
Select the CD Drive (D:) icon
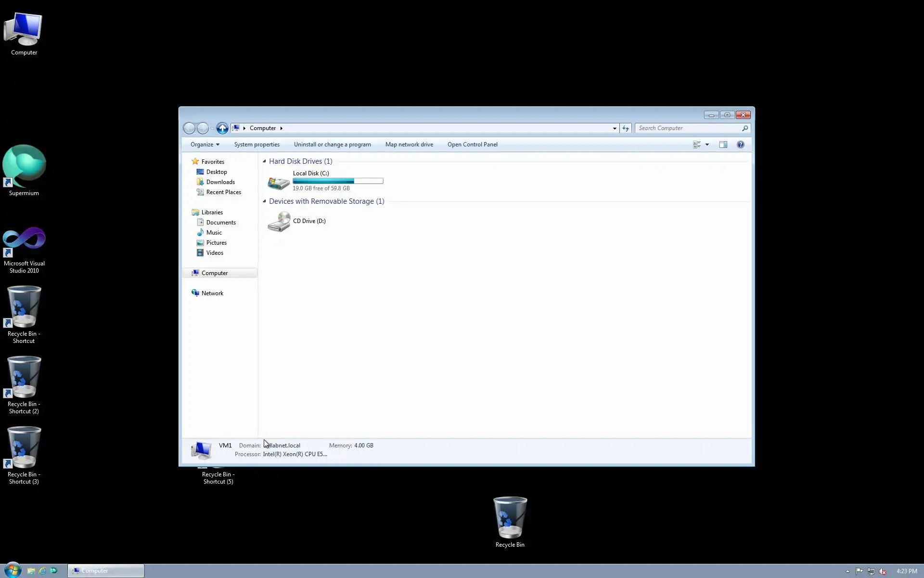(x=279, y=222)
